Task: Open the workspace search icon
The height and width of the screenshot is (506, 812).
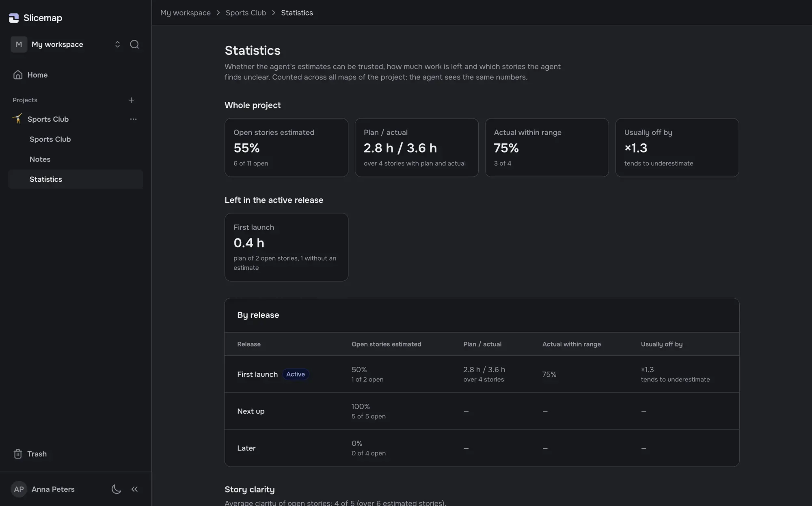Action: pyautogui.click(x=134, y=44)
